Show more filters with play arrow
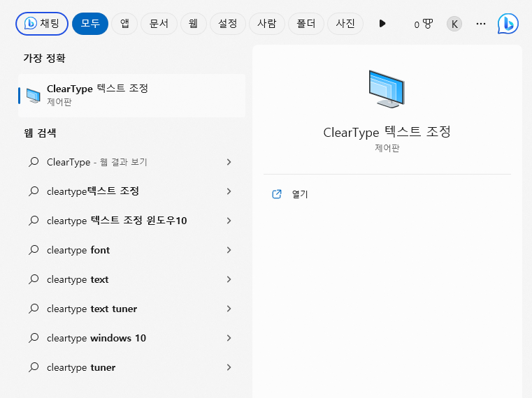Screen dimensions: 532x398 [382, 24]
